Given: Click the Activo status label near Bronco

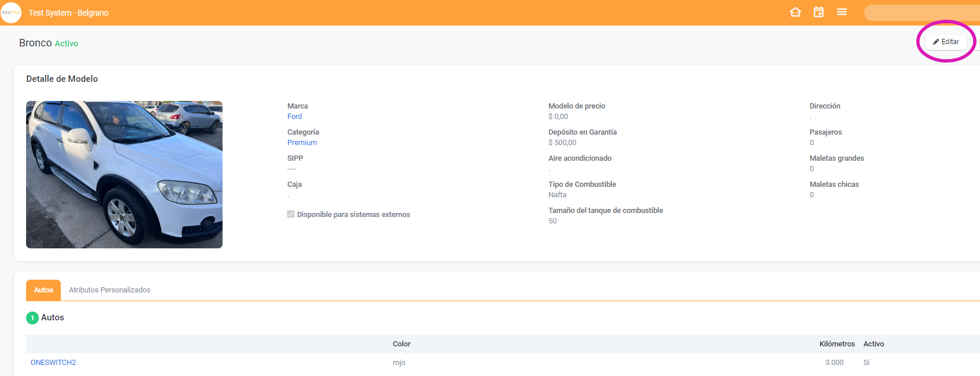Looking at the screenshot, I should click(x=66, y=44).
